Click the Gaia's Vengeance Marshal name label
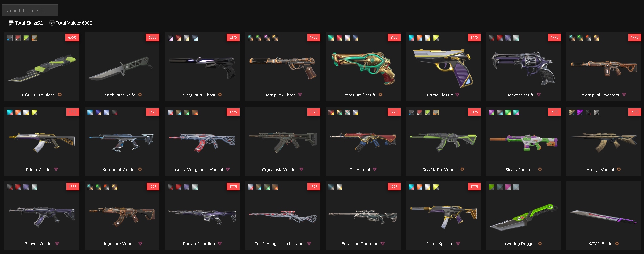The height and width of the screenshot is (254, 644). pyautogui.click(x=279, y=244)
